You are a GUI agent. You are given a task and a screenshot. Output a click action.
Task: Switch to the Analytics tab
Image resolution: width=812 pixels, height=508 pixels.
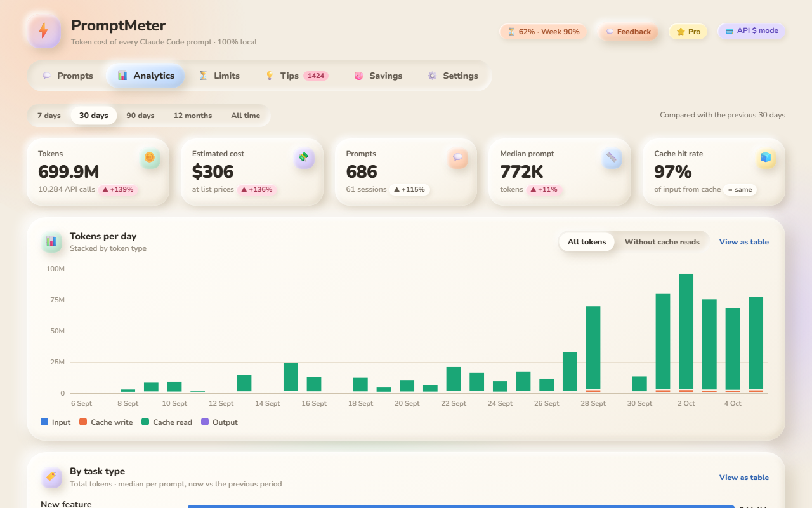point(146,76)
